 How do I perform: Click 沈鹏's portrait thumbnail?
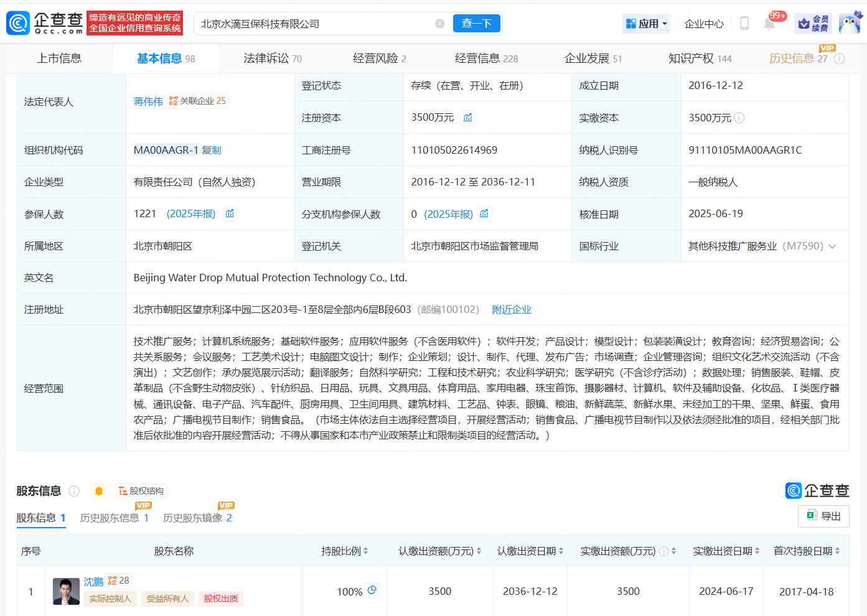click(67, 591)
